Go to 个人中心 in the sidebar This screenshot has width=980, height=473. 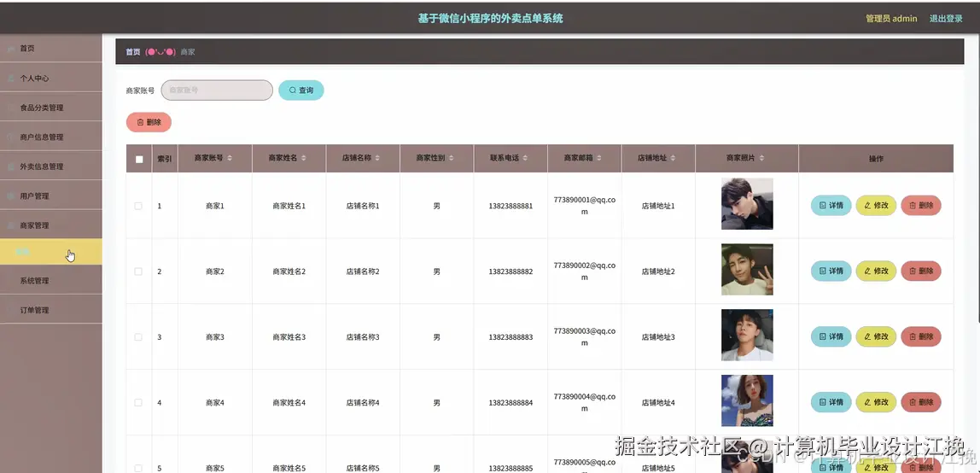click(50, 78)
